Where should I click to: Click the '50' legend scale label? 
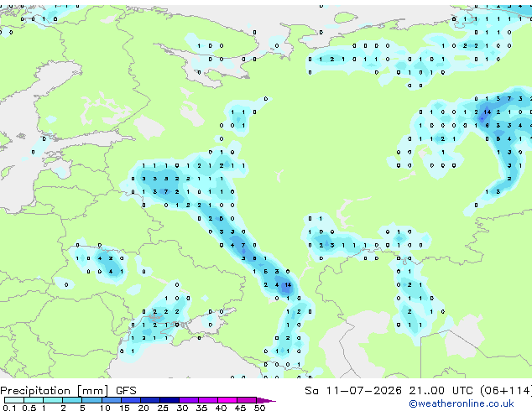pos(260,408)
